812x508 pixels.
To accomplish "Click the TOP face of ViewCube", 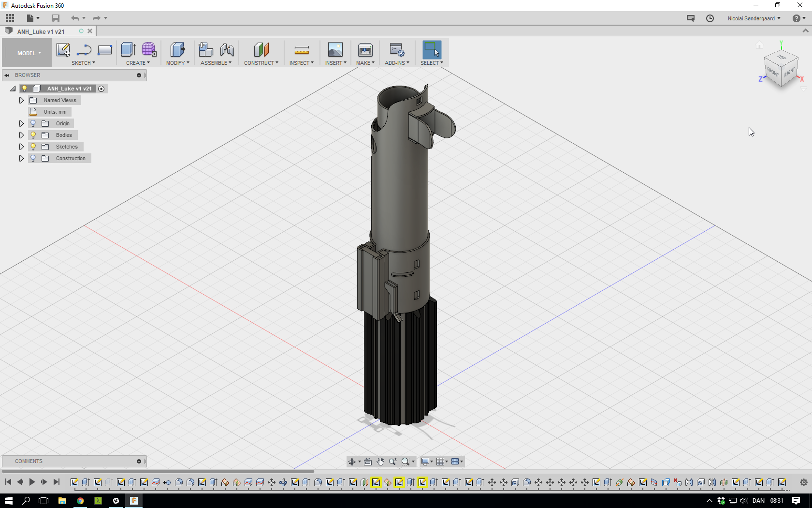I will [x=782, y=57].
